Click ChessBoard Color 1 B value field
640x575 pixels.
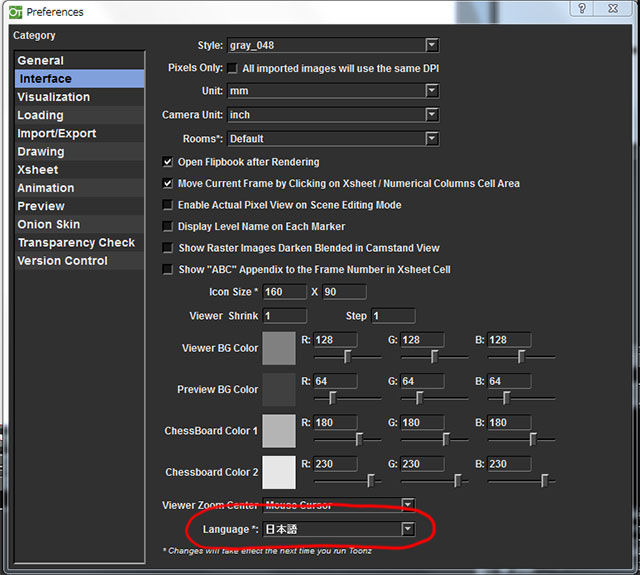point(509,422)
